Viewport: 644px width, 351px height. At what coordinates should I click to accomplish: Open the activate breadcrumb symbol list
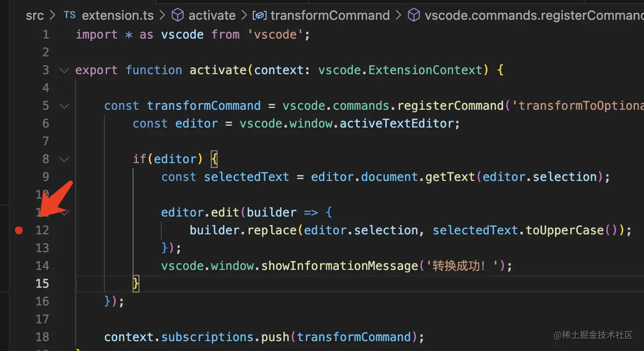(x=212, y=15)
